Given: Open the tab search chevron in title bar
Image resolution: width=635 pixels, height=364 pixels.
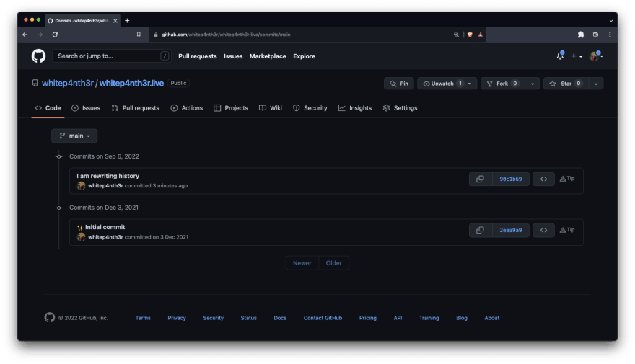Looking at the screenshot, I should tap(610, 21).
